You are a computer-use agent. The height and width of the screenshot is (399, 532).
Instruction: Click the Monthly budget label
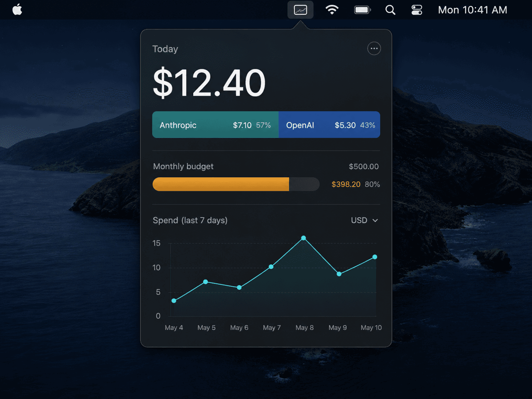pos(183,167)
